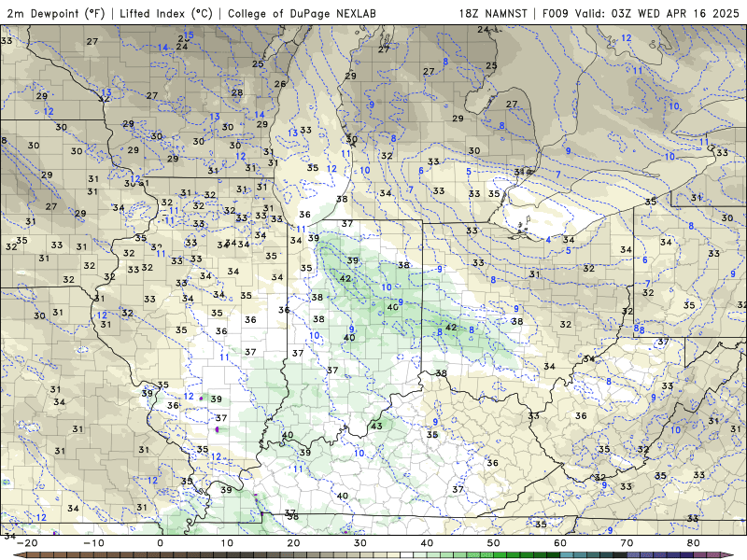Click the 80 label on the color scale

[694, 543]
